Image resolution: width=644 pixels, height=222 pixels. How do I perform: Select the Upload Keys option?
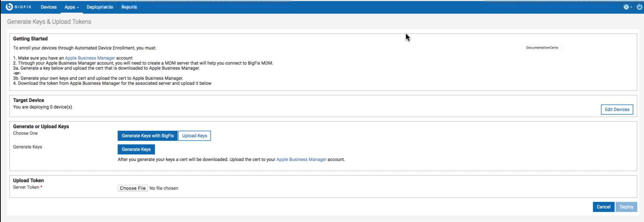(x=195, y=136)
